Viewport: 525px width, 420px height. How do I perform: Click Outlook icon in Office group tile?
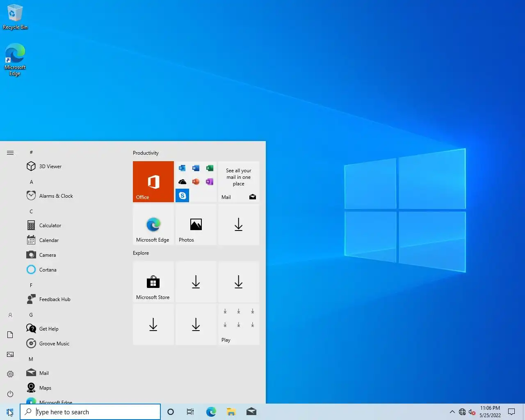click(183, 168)
